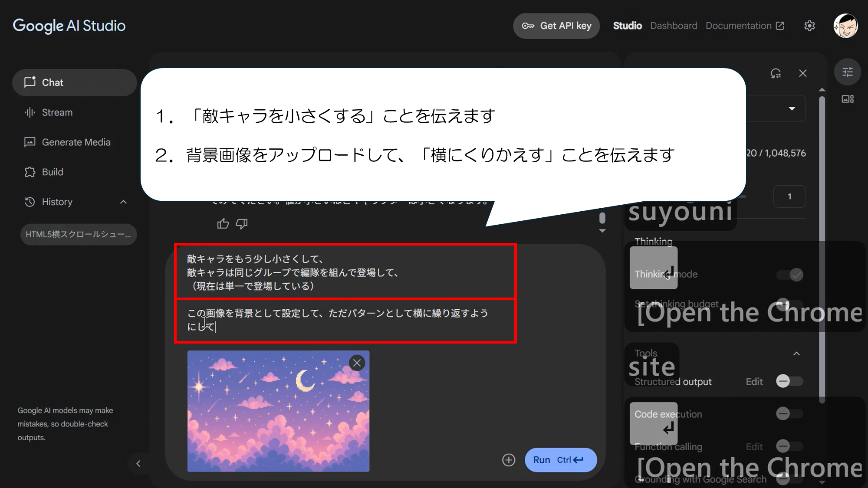868x488 pixels.
Task: Click the thumbs down icon
Action: click(x=242, y=224)
